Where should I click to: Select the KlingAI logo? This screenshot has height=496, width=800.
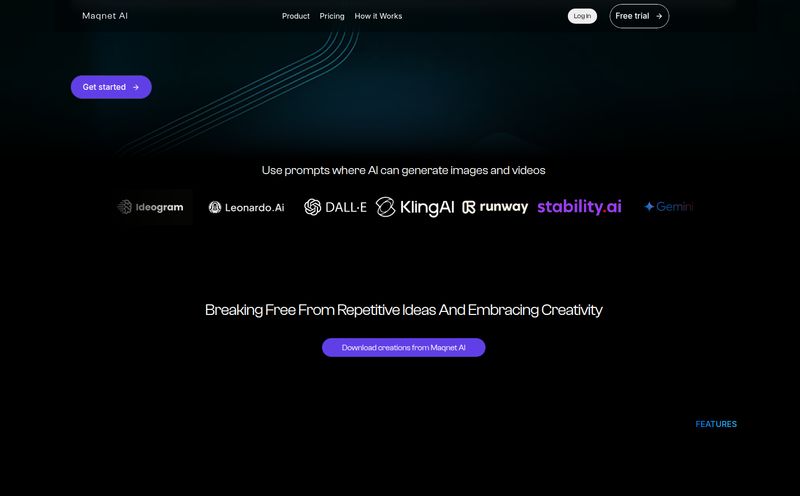click(x=415, y=207)
